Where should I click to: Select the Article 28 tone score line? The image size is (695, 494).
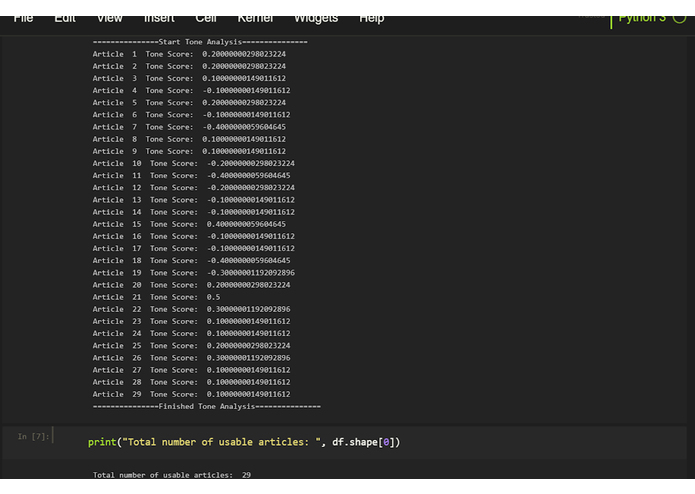(x=191, y=382)
